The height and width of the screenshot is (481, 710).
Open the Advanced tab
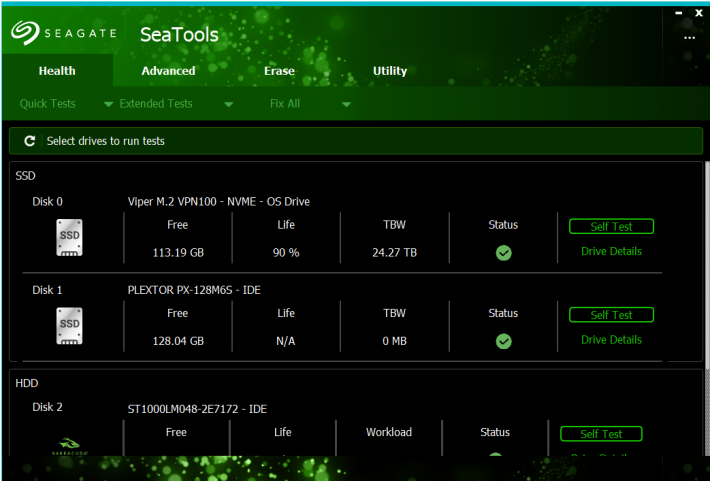[x=168, y=71]
